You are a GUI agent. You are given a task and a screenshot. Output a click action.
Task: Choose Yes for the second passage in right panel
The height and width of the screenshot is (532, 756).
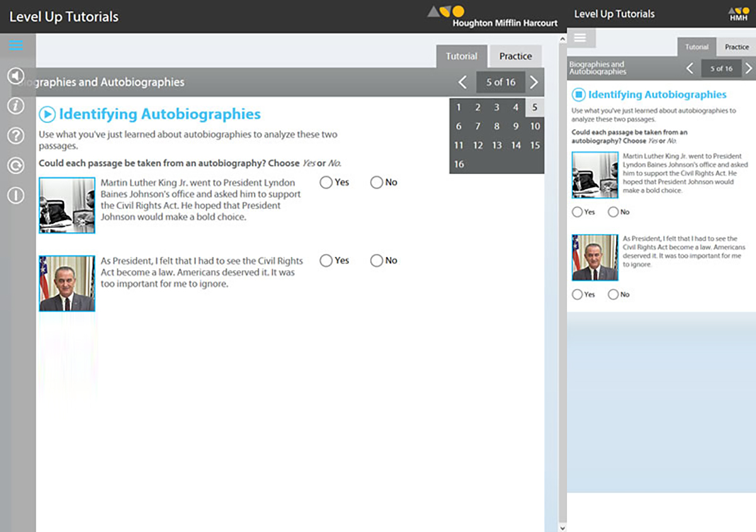point(577,294)
